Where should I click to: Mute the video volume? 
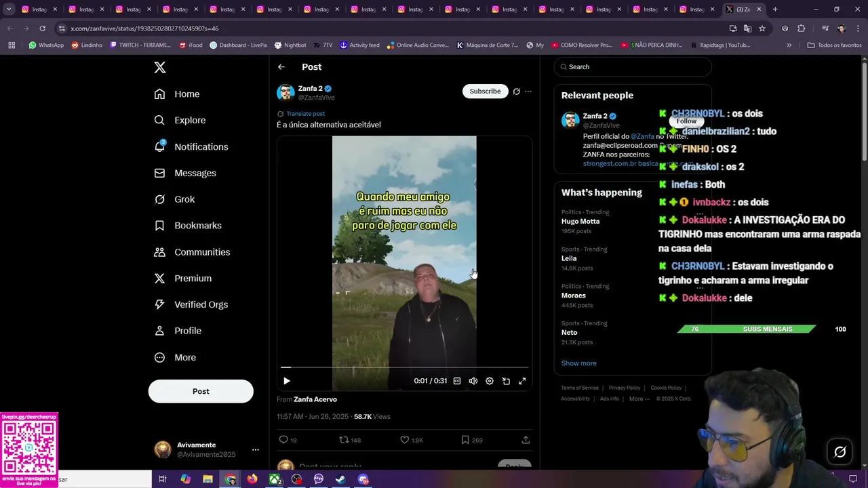[x=473, y=381]
